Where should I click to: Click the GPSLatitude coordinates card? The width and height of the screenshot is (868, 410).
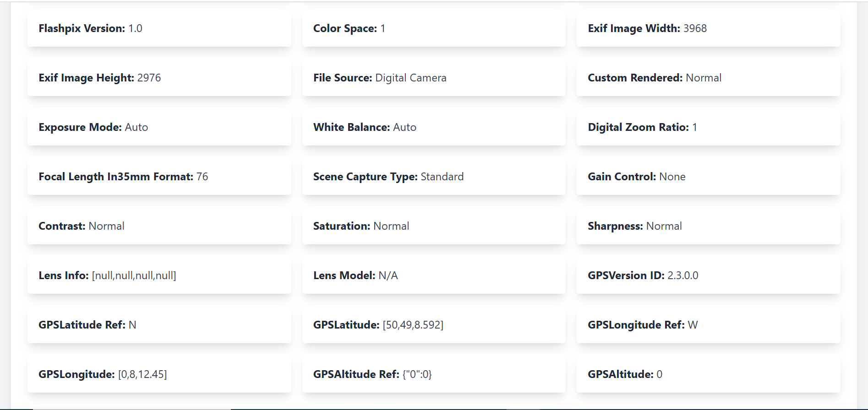(x=433, y=325)
